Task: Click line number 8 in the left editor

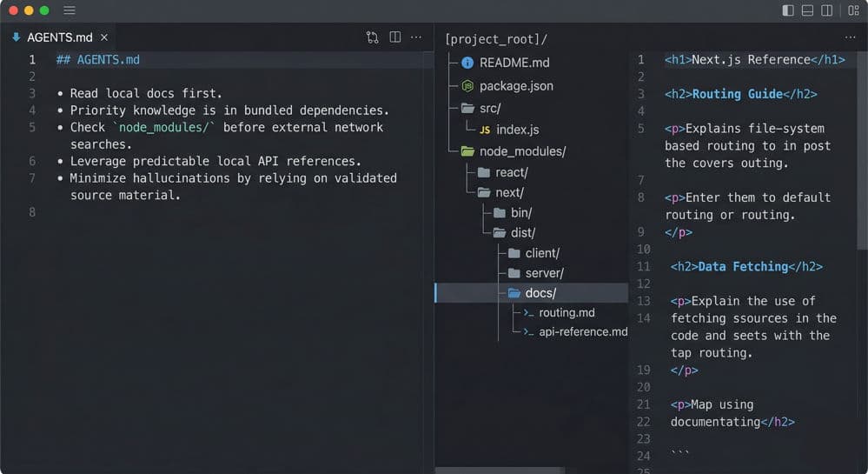Action: (32, 212)
